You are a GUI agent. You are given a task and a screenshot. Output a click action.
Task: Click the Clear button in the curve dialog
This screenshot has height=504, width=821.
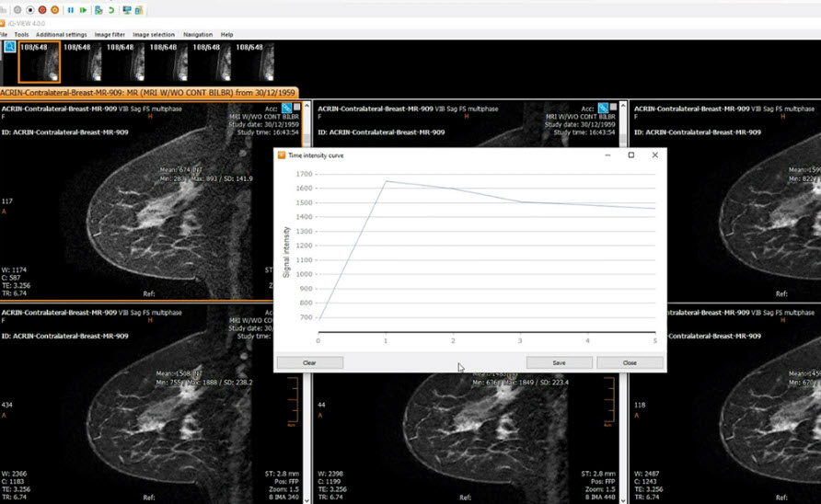click(309, 362)
